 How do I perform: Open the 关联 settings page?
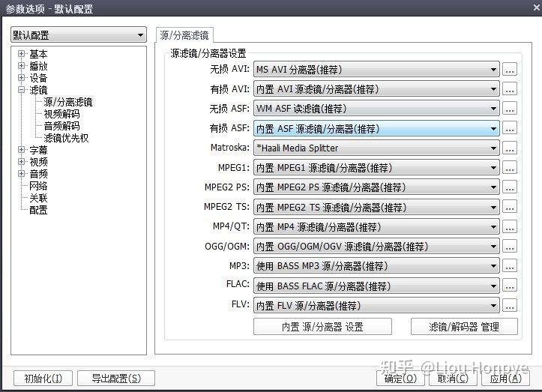click(x=38, y=198)
